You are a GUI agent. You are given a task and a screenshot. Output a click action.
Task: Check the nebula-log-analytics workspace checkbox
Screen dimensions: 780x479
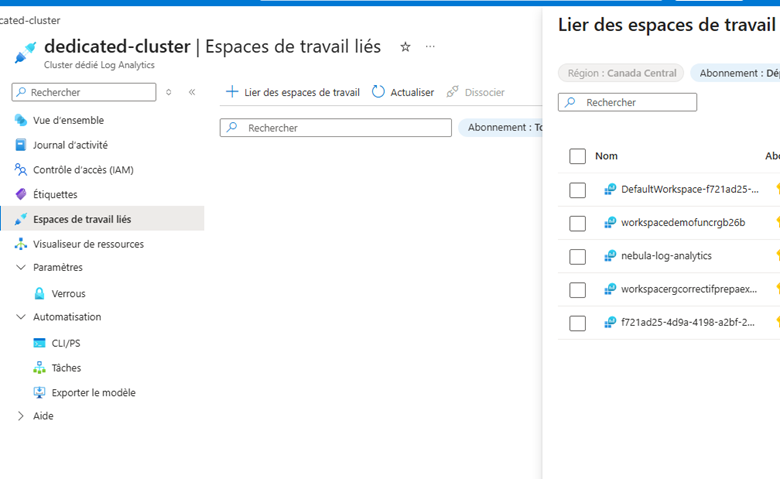577,257
